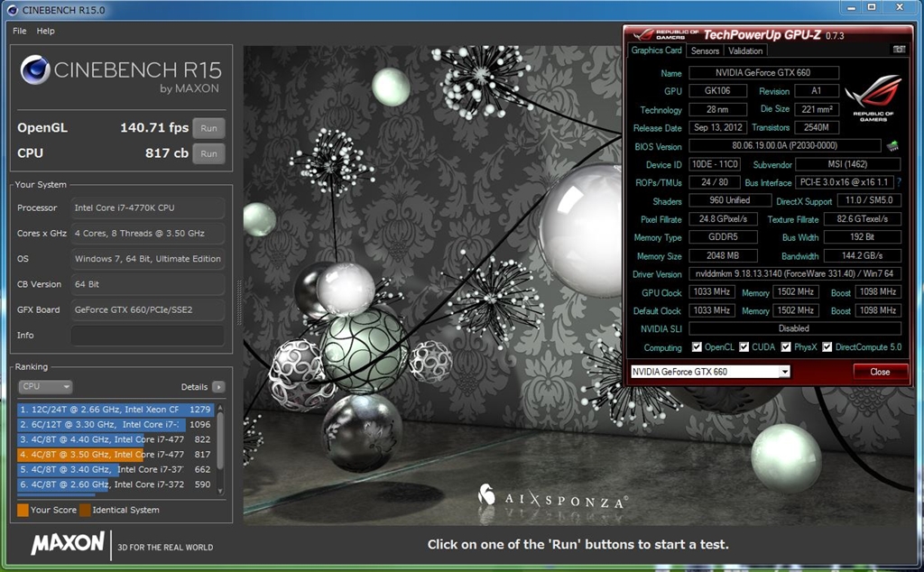The image size is (924, 572).
Task: Click the Info text field
Action: (148, 335)
